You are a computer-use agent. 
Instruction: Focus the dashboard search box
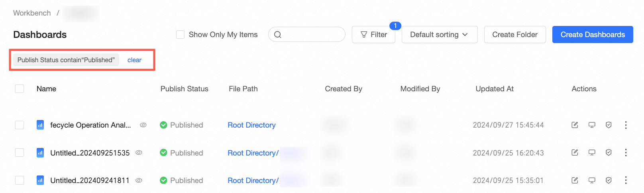(x=311, y=35)
